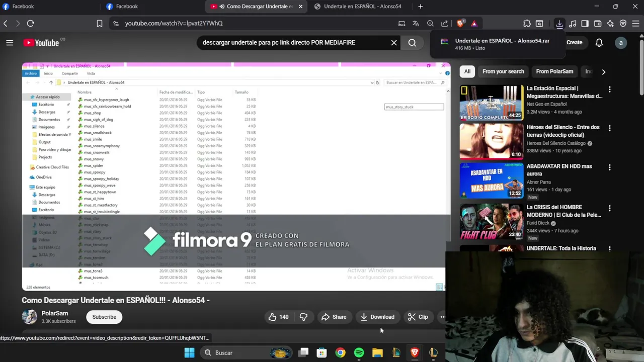Toggle the browser sidebar panel icon

pyautogui.click(x=585, y=23)
